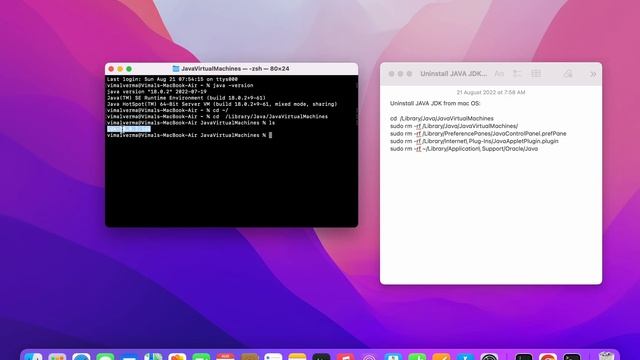Click the checklist icon in Notes toolbar
The image size is (640, 360).
pyautogui.click(x=517, y=74)
